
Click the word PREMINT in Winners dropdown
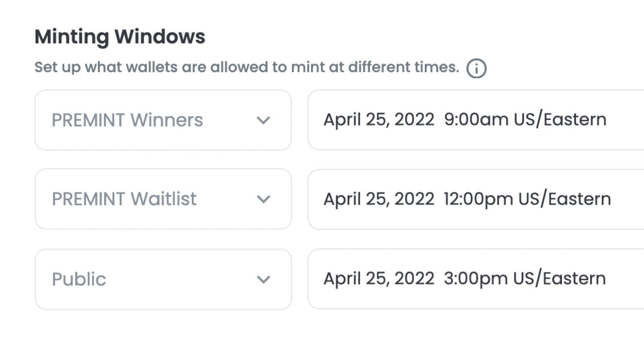(x=88, y=120)
